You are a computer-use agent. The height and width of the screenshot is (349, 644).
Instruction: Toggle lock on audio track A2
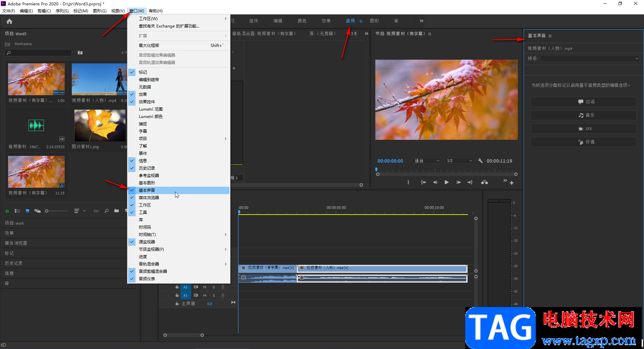(177, 287)
